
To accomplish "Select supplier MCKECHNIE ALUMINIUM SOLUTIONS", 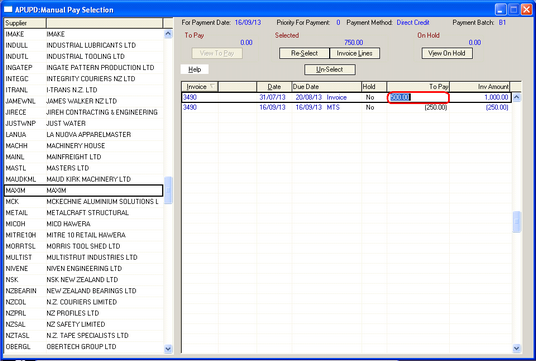I will click(83, 202).
